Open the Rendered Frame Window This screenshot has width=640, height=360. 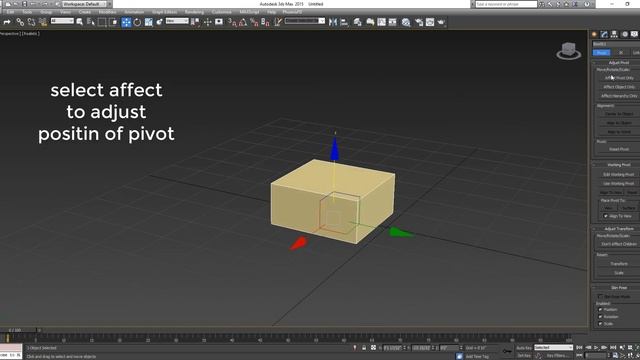tap(430, 22)
